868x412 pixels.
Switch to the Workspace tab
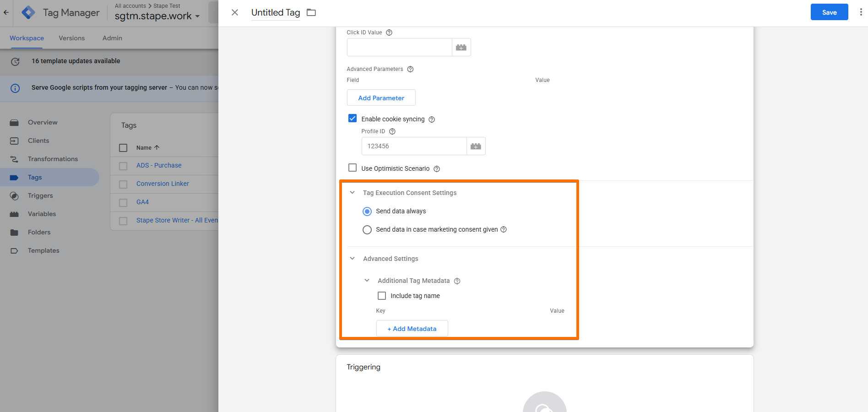point(27,38)
